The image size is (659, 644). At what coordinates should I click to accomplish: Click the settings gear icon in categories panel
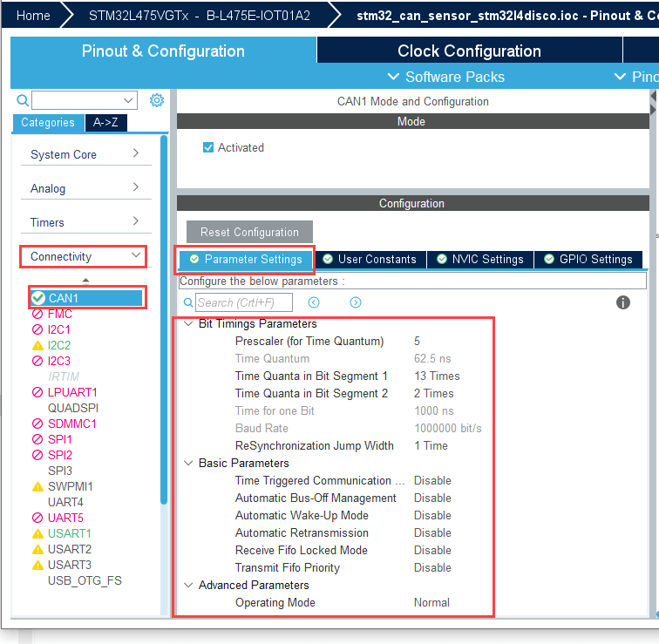tap(157, 100)
